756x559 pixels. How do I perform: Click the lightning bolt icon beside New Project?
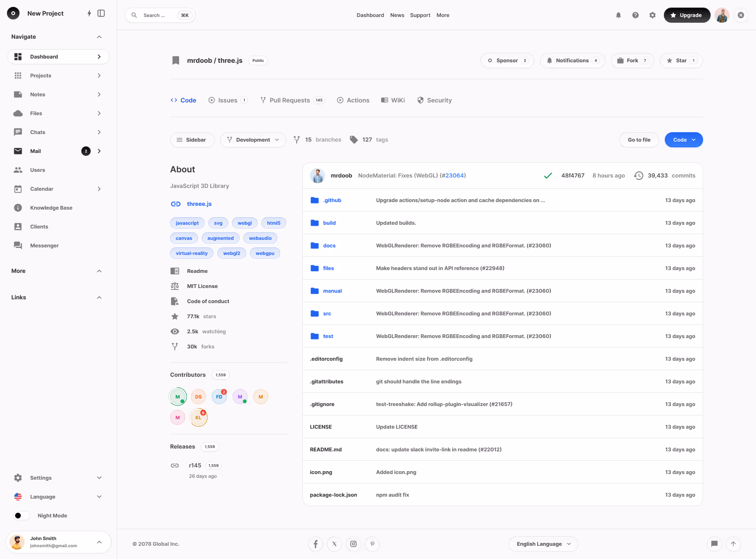(x=89, y=13)
